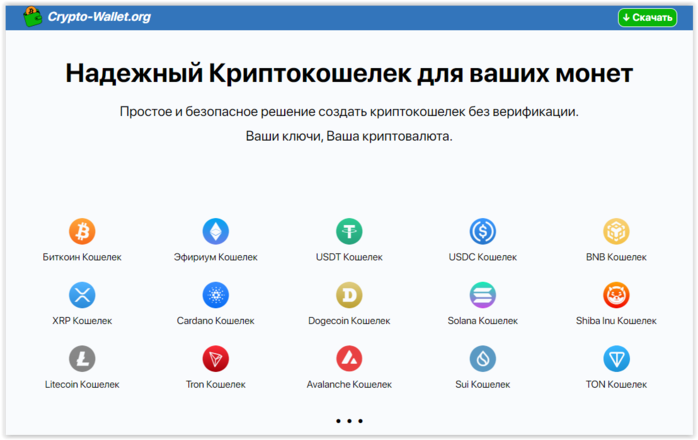
Task: Click the blue XRP cross icon
Action: point(82,295)
